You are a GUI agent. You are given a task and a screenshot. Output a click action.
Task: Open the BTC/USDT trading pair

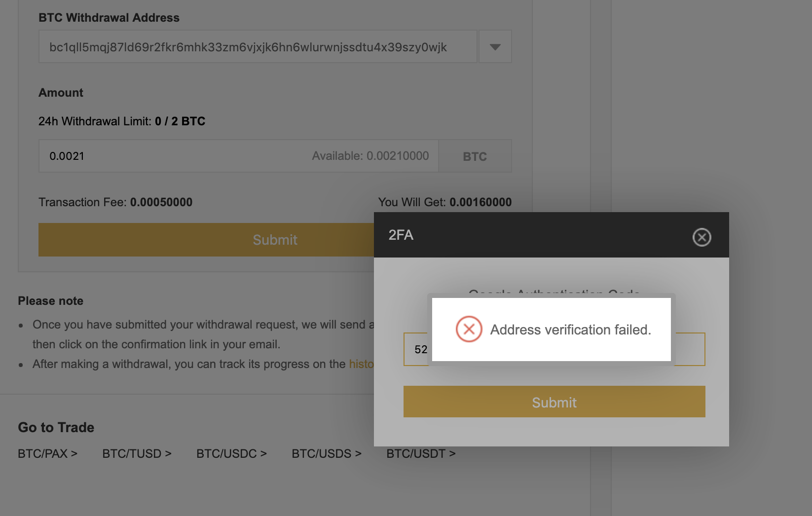point(421,453)
